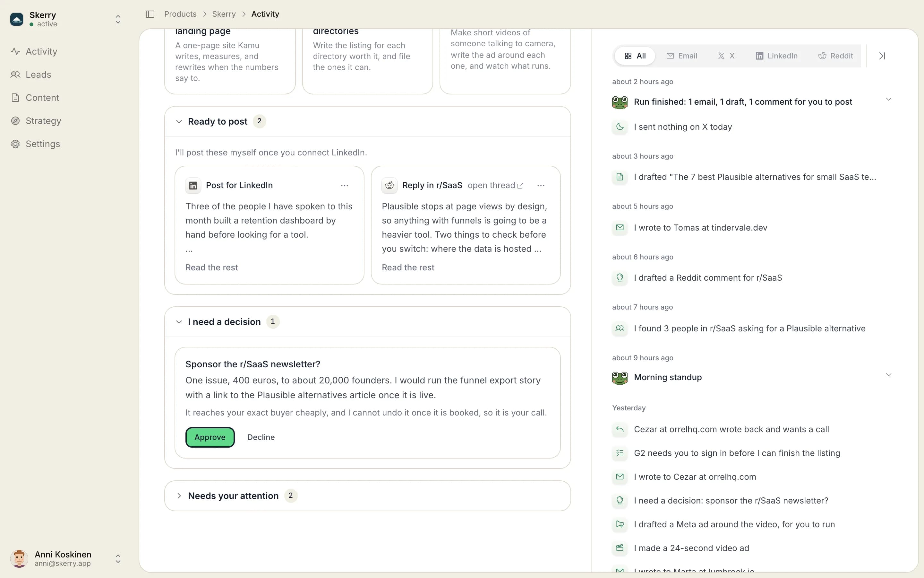Click the landing page card

click(x=230, y=61)
